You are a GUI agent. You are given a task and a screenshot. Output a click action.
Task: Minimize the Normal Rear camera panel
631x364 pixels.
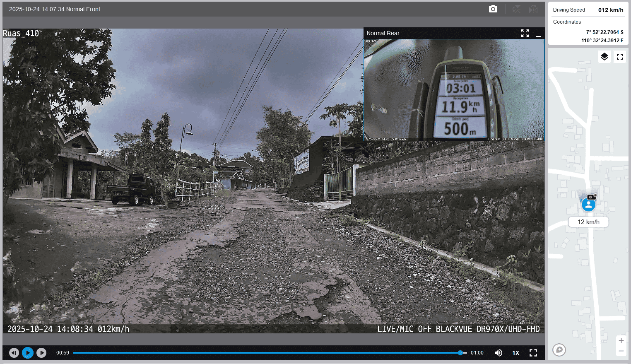(x=538, y=34)
